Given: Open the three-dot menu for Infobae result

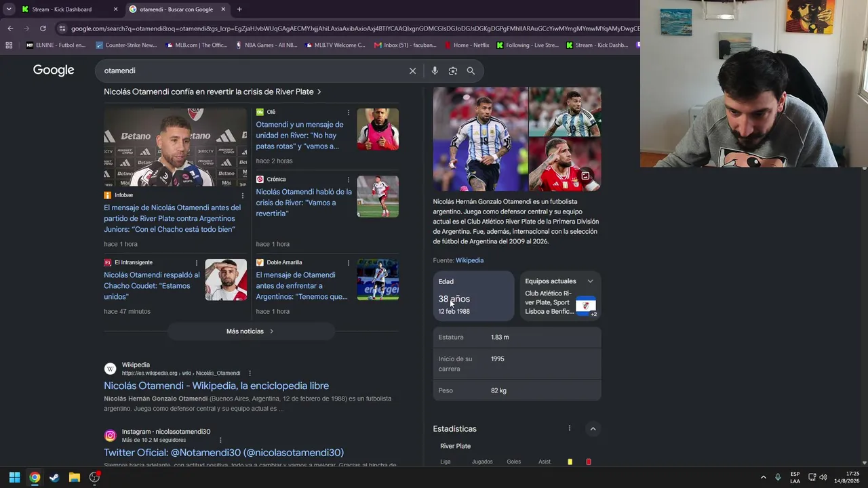Looking at the screenshot, I should coord(243,195).
